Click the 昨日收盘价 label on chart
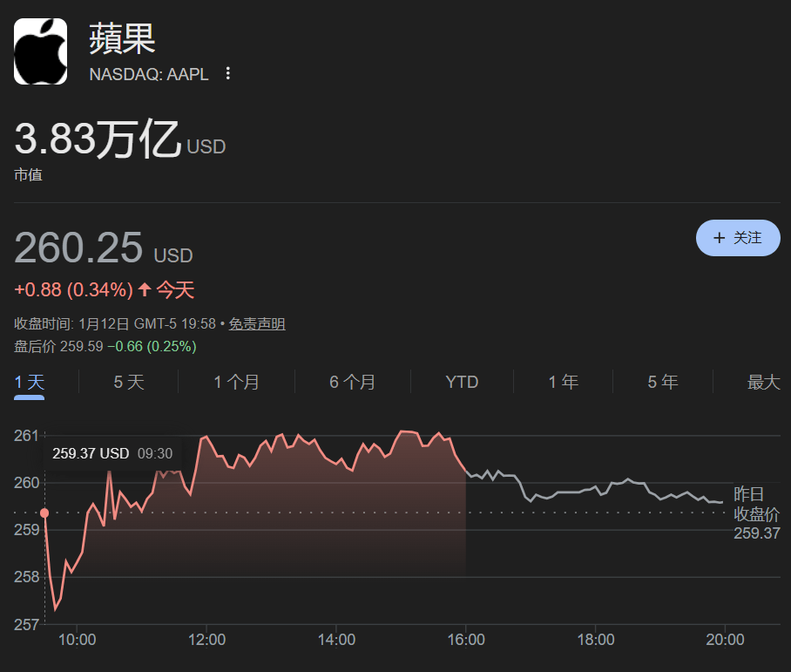The width and height of the screenshot is (791, 672). pos(755,505)
